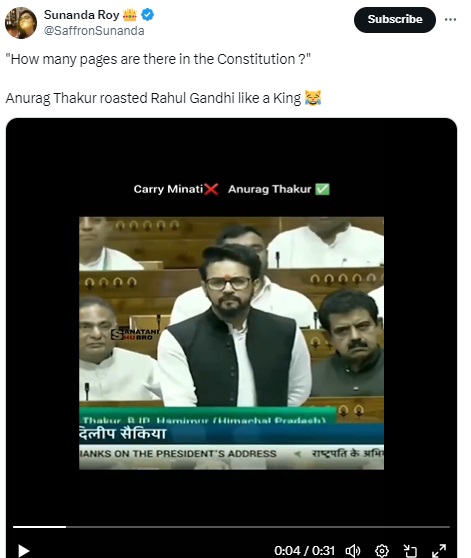The width and height of the screenshot is (471, 558).
Task: Click the Constitution quote tweet text
Action: pyautogui.click(x=158, y=59)
